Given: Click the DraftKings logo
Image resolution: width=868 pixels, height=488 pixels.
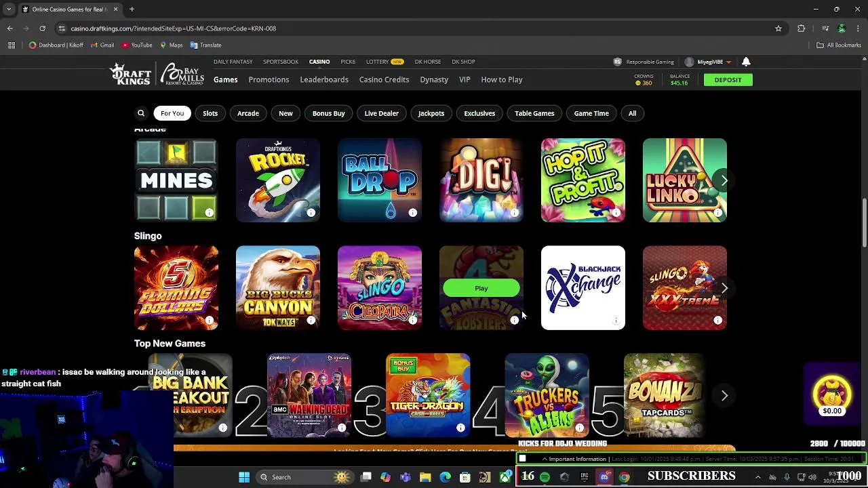Looking at the screenshot, I should click(132, 74).
